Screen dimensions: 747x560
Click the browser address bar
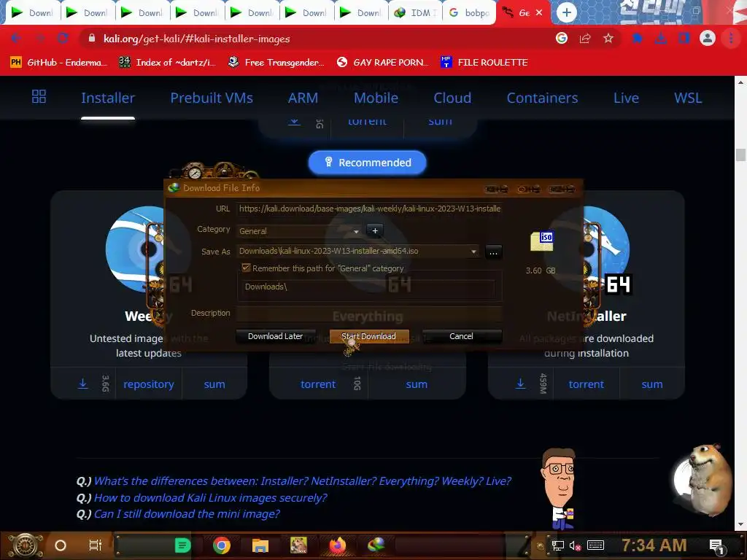click(314, 39)
